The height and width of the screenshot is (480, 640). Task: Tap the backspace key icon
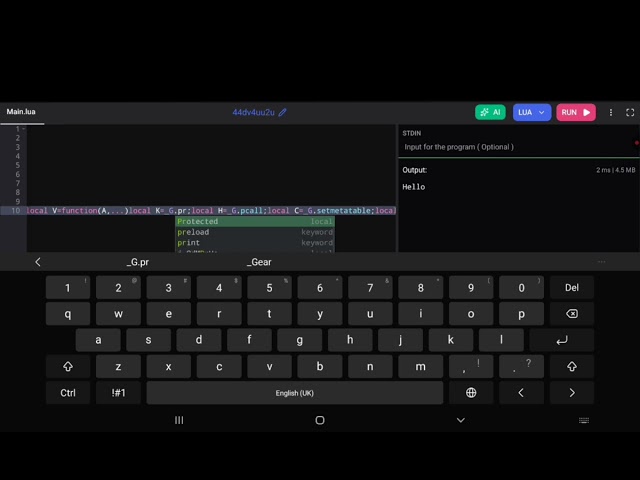571,314
